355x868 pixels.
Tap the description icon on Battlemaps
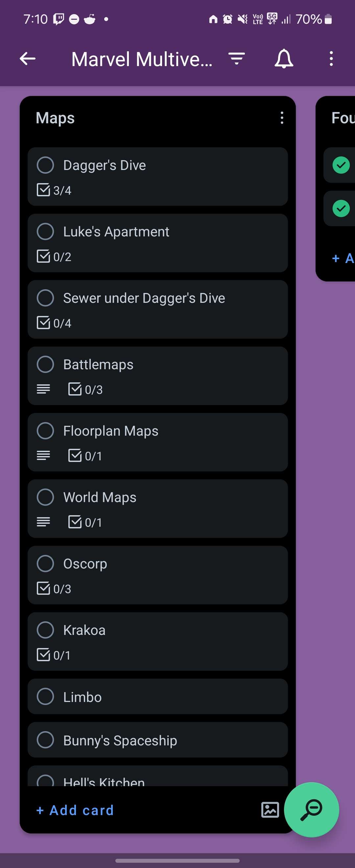point(43,389)
